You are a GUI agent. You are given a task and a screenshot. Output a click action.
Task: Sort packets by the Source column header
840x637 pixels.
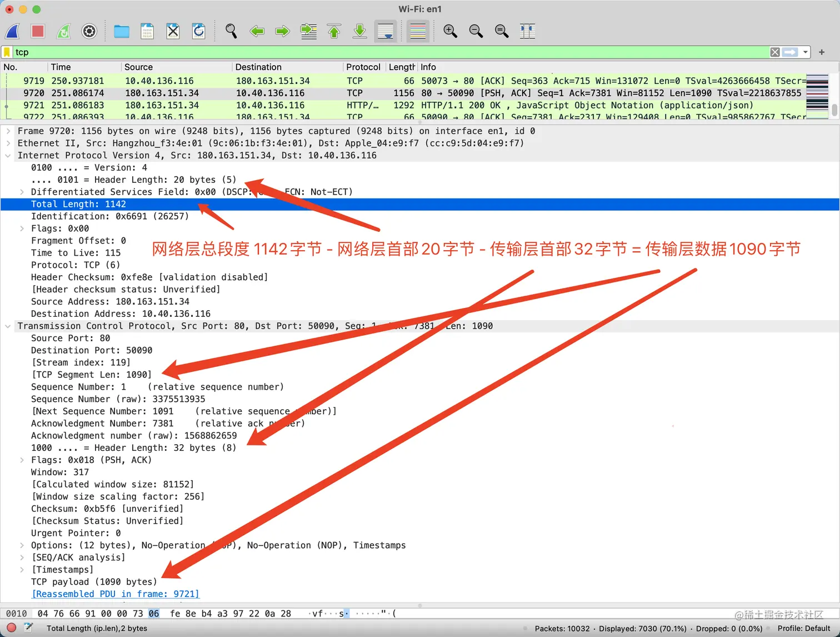click(x=177, y=67)
